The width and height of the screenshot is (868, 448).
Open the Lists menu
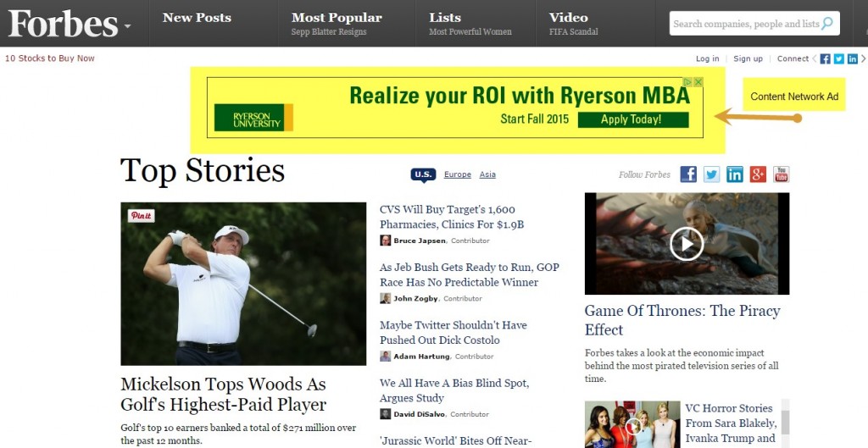coord(444,18)
